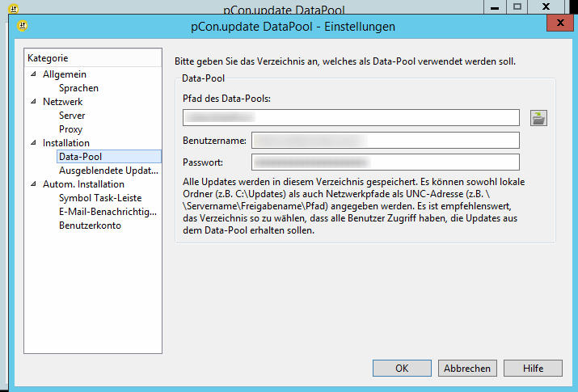Open the Proxy settings

(x=70, y=129)
